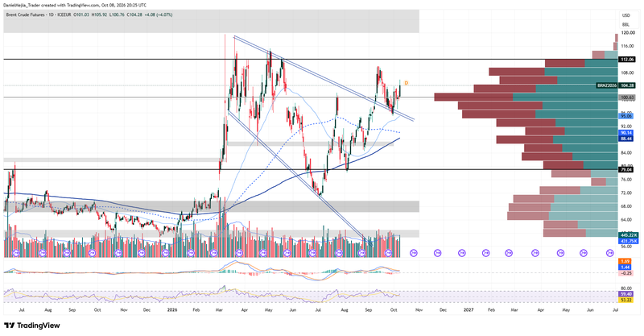Viewport: 644px width, 336px height.
Task: Click the 100.63 gray price label
Action: coord(628,97)
